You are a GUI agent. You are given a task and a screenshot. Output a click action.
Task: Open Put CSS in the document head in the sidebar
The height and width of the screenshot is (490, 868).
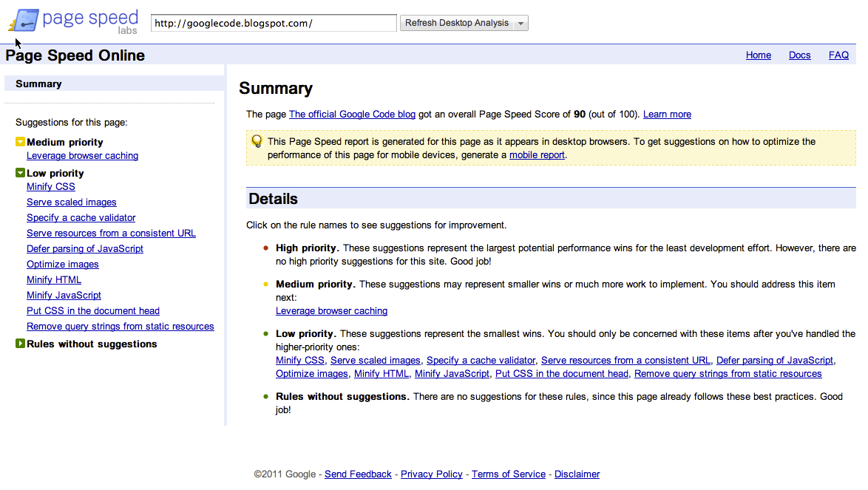pyautogui.click(x=93, y=311)
